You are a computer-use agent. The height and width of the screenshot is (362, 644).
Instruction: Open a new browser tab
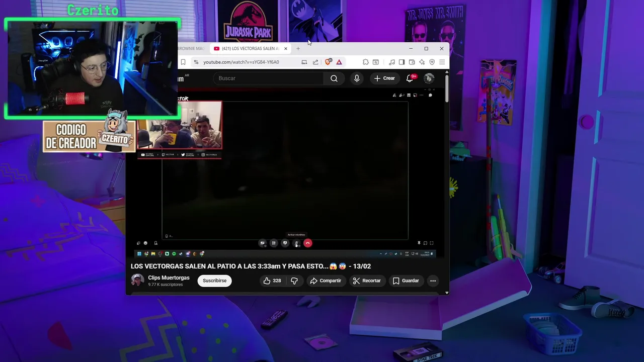[x=298, y=49]
